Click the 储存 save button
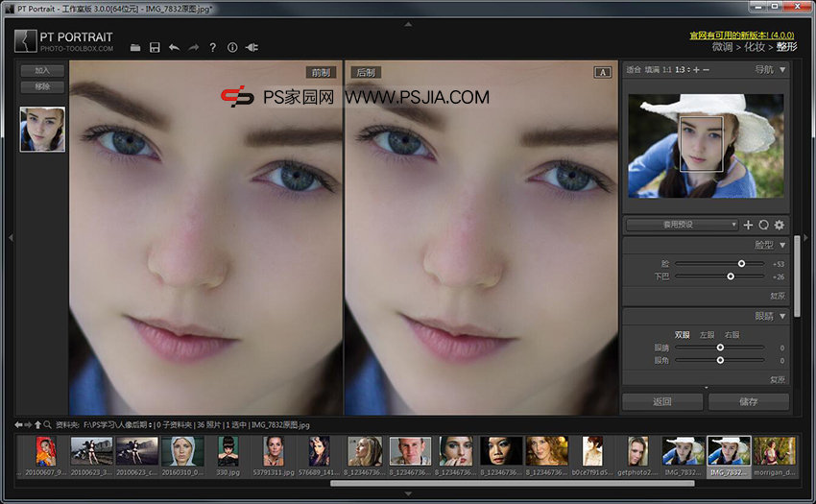The height and width of the screenshot is (504, 816). pyautogui.click(x=749, y=401)
